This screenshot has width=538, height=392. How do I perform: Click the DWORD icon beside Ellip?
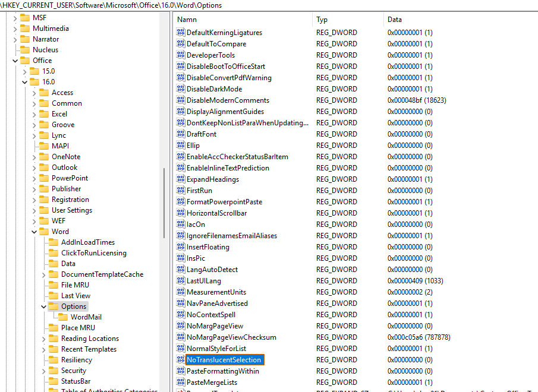(181, 146)
